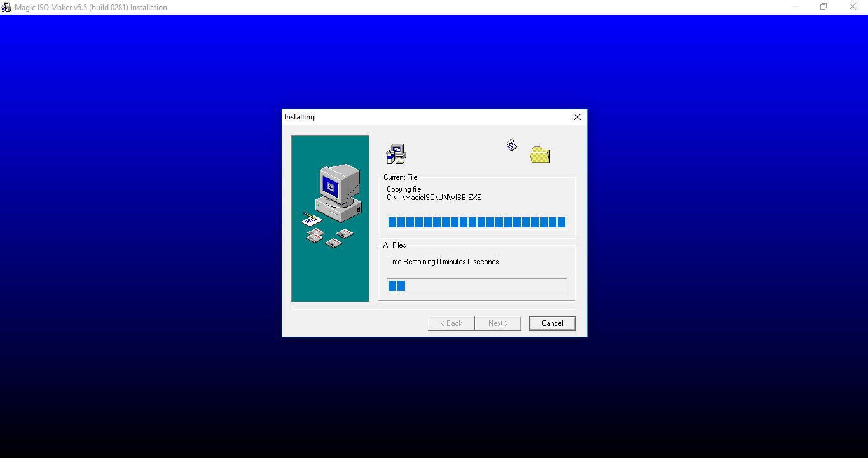The width and height of the screenshot is (868, 458).
Task: Close the Installing dialog
Action: pos(577,117)
